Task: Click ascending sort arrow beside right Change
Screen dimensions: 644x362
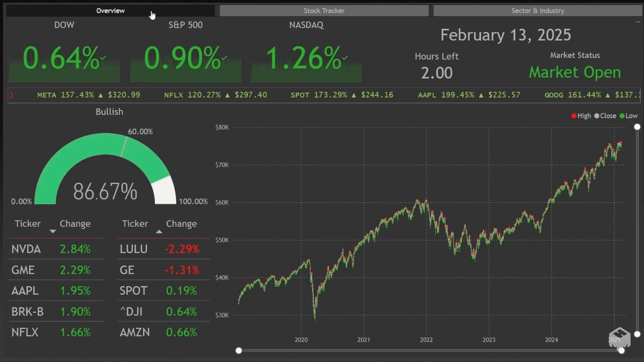Action: coord(159,231)
